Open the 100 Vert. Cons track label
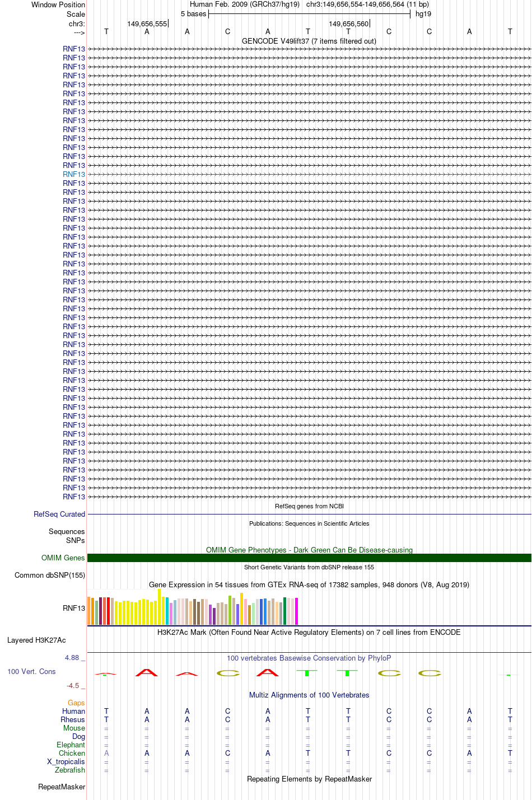The image size is (532, 800). [x=31, y=671]
